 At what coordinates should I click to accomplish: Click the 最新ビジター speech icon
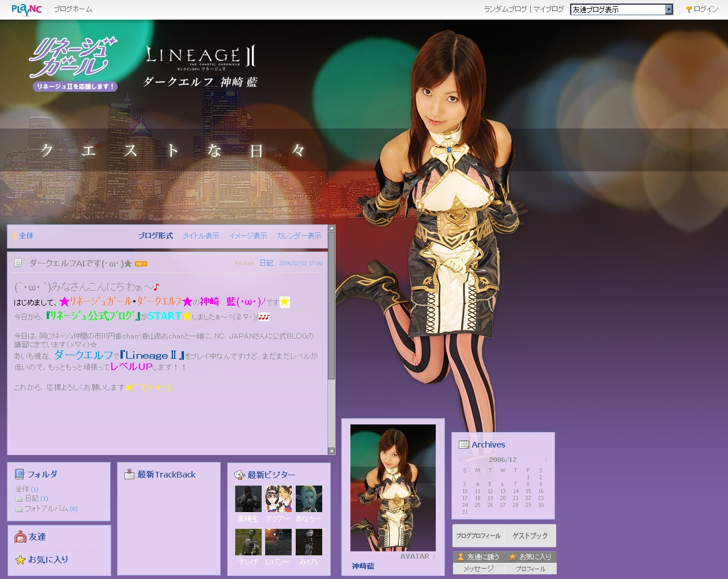click(240, 475)
